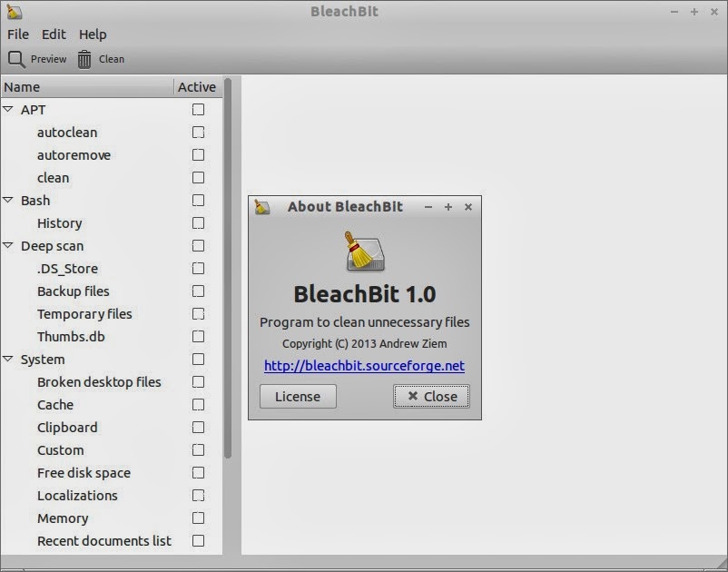Select the Broken desktop files tree item
Image resolution: width=728 pixels, height=572 pixels.
pos(98,382)
